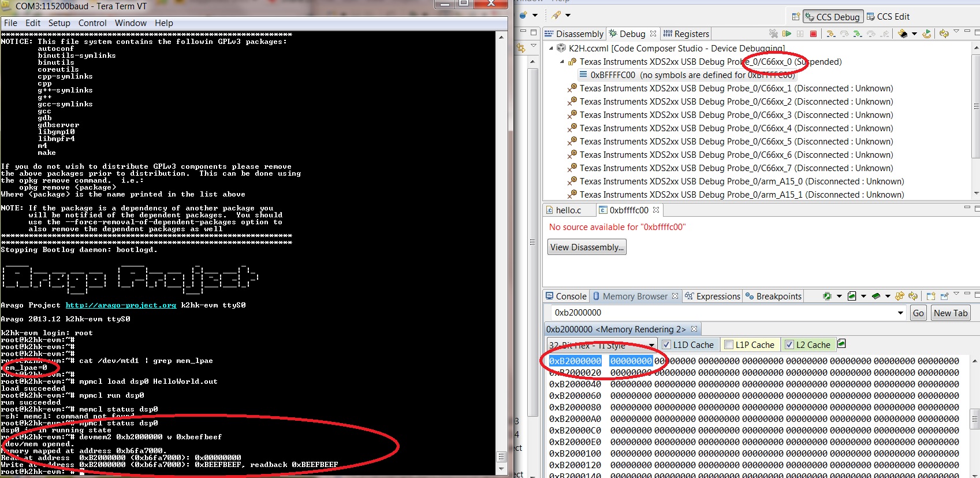The image size is (980, 478).
Task: Click the second yellow arrows icon in Memory Browser toolbar
Action: pos(913,296)
